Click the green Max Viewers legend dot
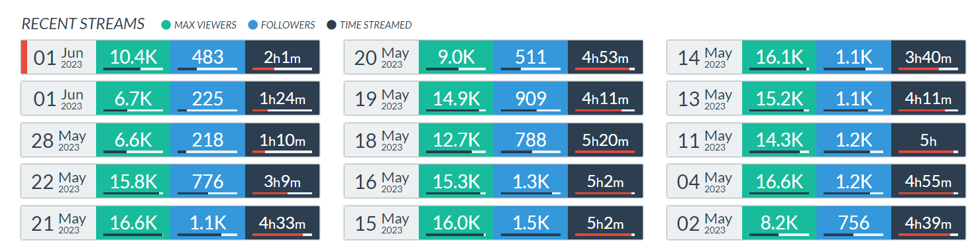The width and height of the screenshot is (980, 248). click(166, 25)
